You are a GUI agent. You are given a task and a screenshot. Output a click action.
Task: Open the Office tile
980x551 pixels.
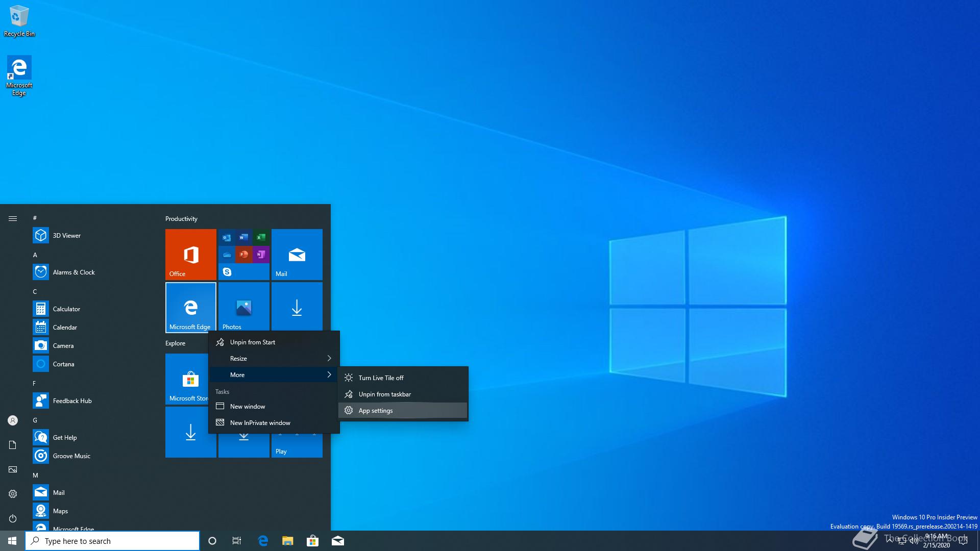tap(191, 255)
